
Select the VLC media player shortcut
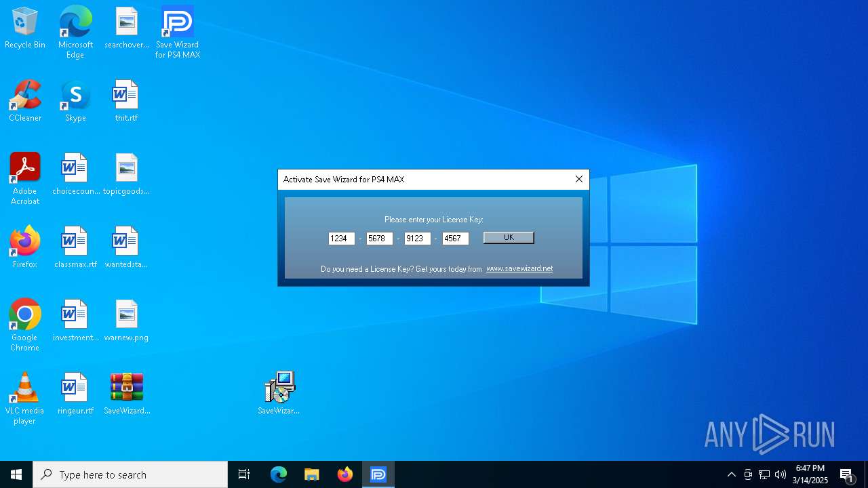[25, 399]
